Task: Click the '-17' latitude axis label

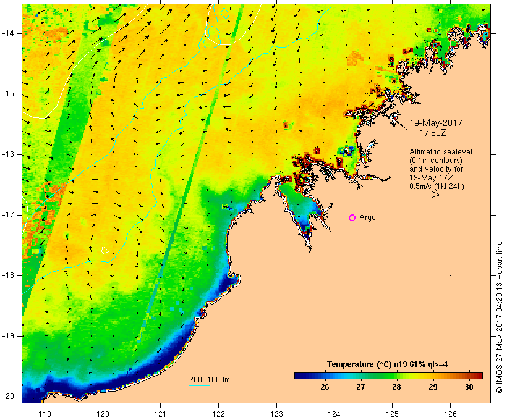Action: (8, 215)
